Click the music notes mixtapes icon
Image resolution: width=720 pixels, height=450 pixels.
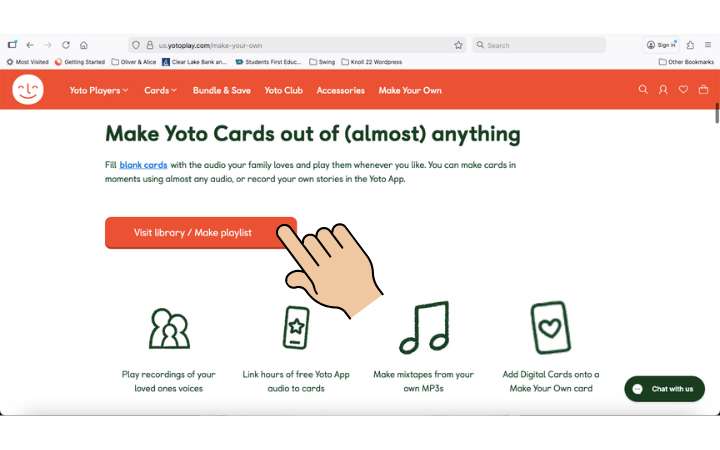pyautogui.click(x=423, y=327)
